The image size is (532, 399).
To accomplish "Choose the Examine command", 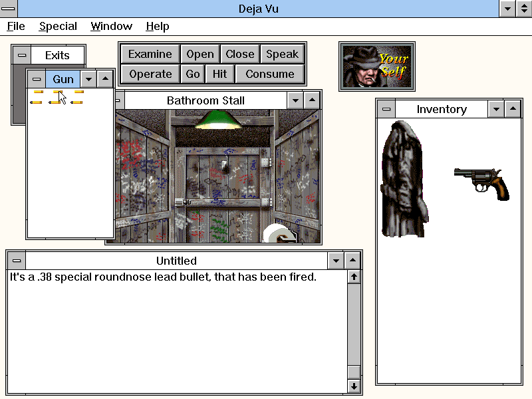I will [150, 55].
